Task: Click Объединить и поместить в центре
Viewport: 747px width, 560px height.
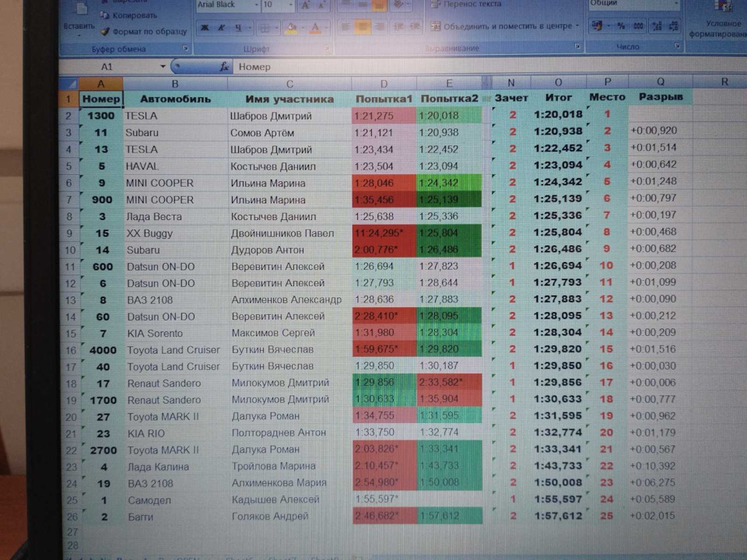Action: (501, 26)
